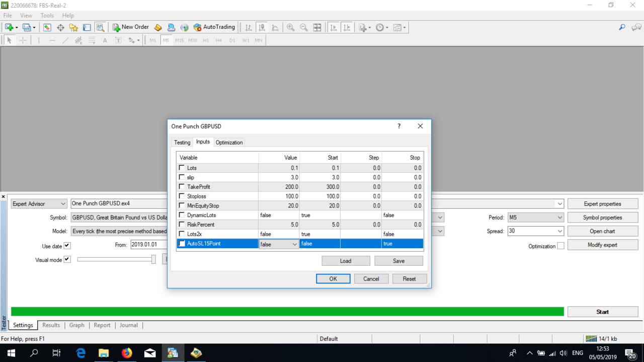The height and width of the screenshot is (362, 644).
Task: Open the Profiles toolbar icon
Action: tap(27, 27)
